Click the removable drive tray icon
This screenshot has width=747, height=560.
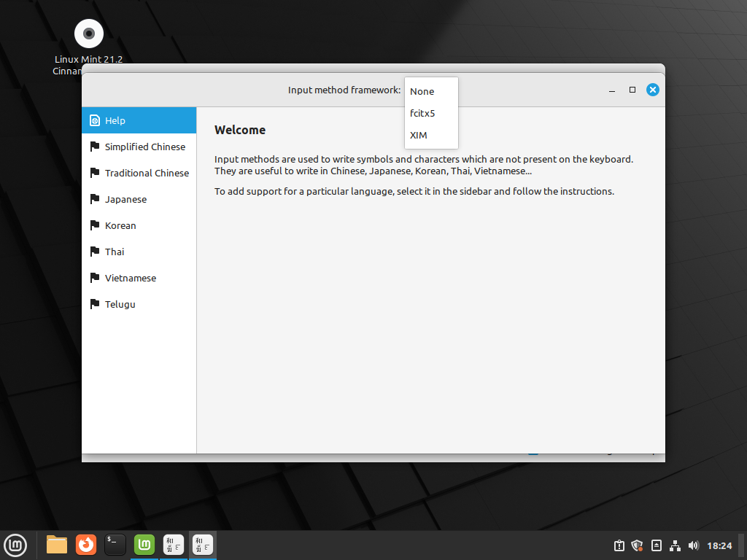(656, 545)
